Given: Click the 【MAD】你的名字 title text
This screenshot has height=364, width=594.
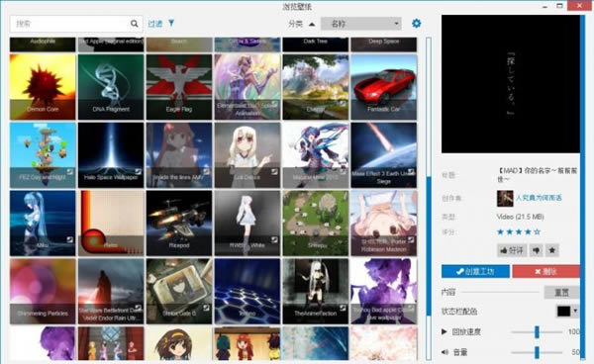Looking at the screenshot, I should pyautogui.click(x=538, y=175).
